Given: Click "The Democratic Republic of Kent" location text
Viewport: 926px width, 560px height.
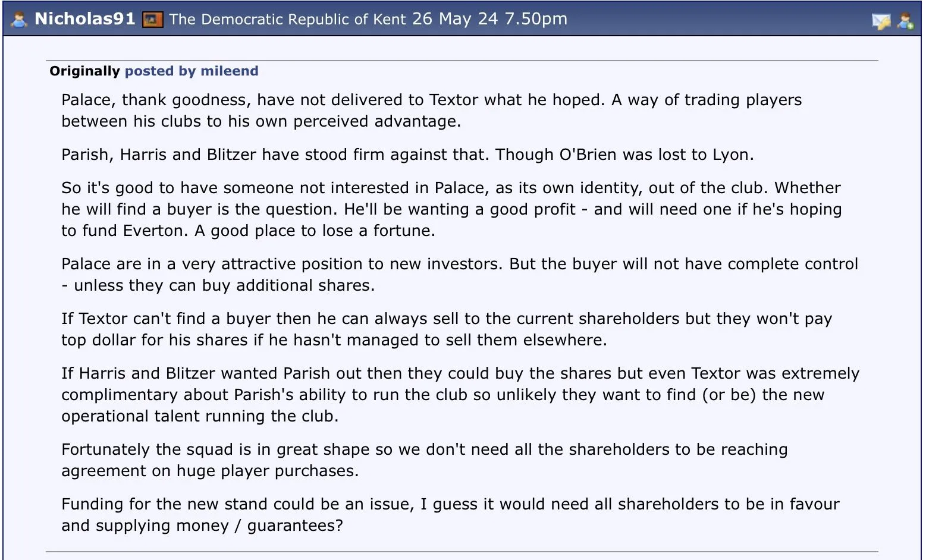Looking at the screenshot, I should (287, 19).
